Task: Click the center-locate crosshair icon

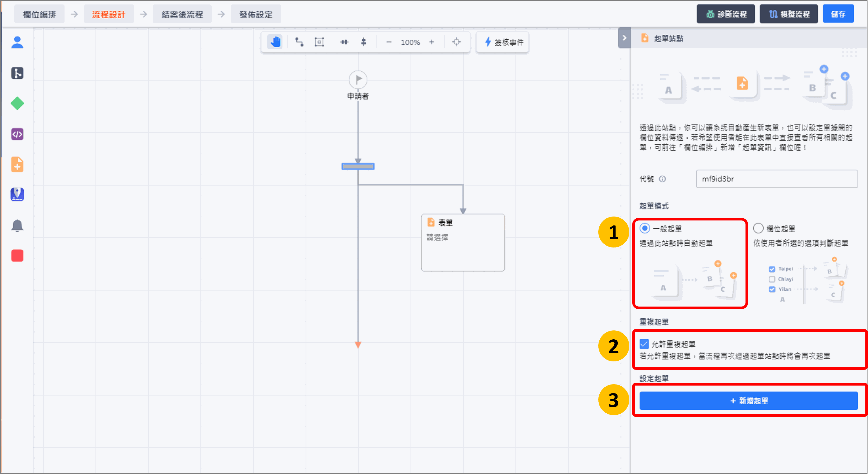Action: tap(456, 42)
